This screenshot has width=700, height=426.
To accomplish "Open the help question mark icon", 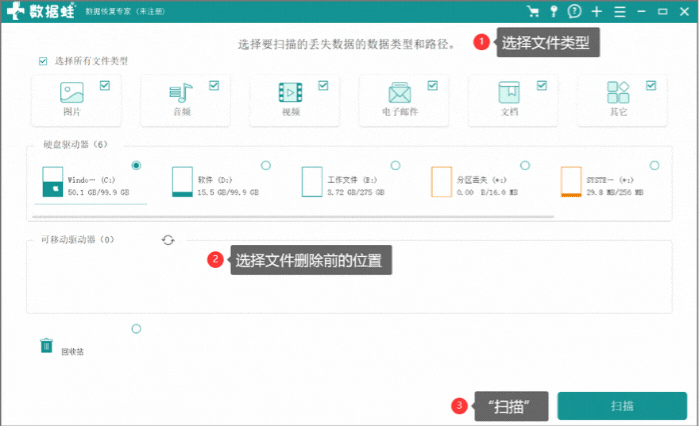I will 574,12.
